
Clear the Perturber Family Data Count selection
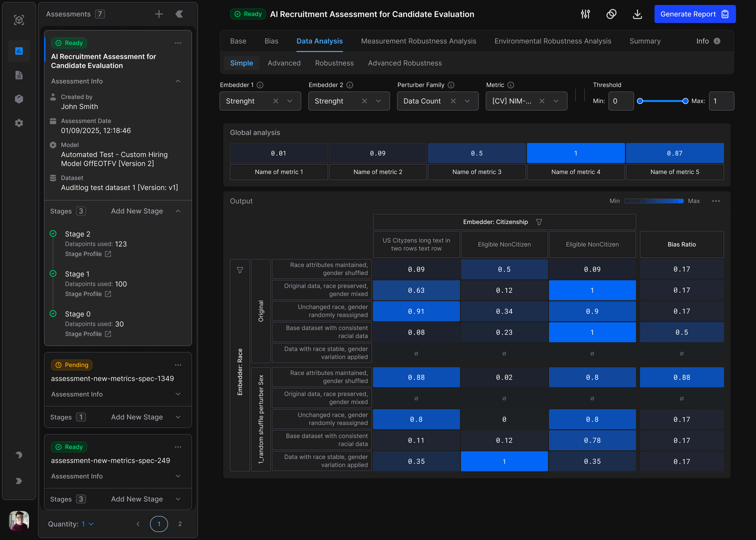tap(453, 101)
